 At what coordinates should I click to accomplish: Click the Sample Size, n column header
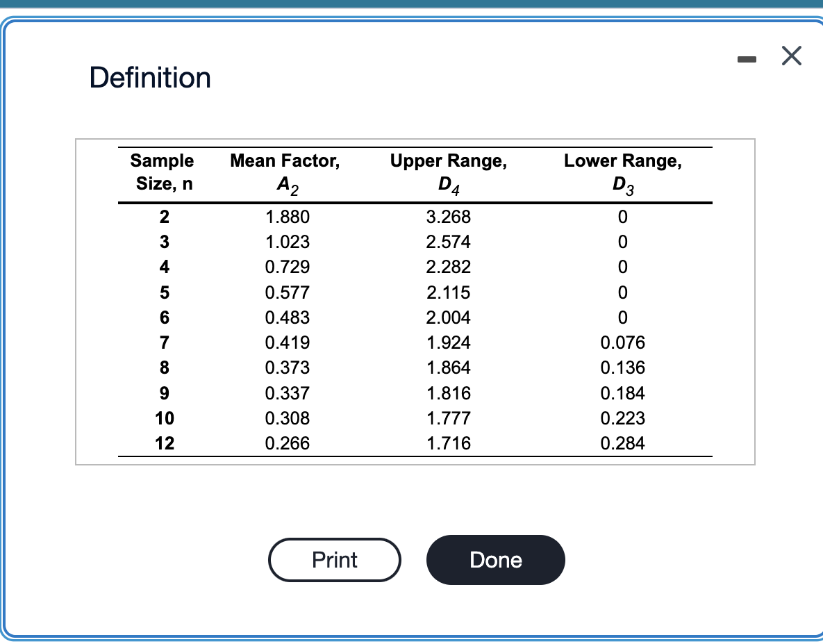coord(161,172)
